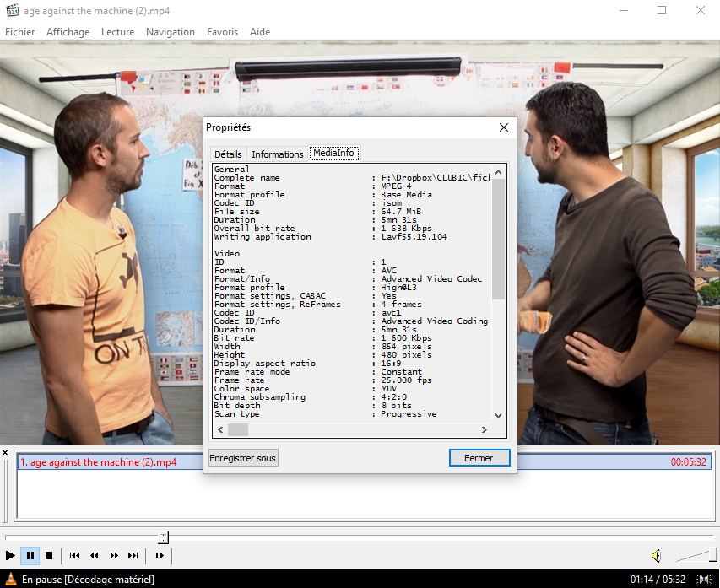Click the Play button

(x=10, y=555)
